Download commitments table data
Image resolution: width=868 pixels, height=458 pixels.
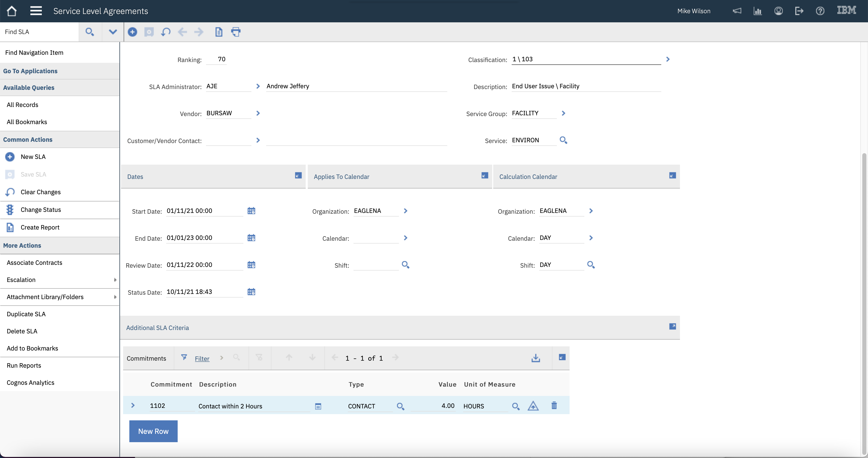536,358
